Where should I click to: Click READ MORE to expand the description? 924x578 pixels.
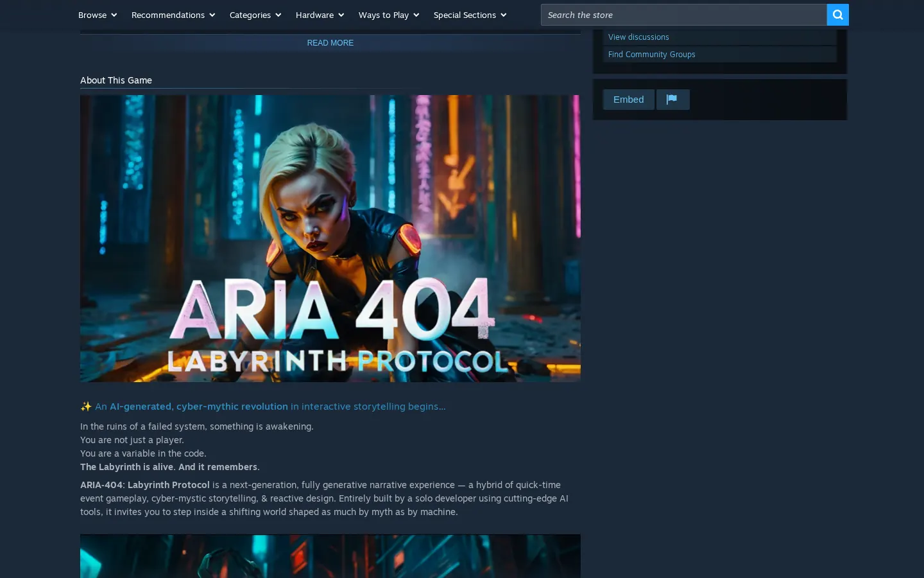tap(330, 43)
